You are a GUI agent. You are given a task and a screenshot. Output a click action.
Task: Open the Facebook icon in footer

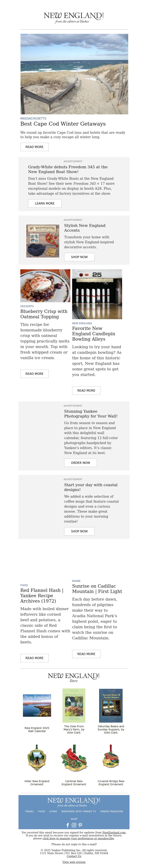(68, 825)
